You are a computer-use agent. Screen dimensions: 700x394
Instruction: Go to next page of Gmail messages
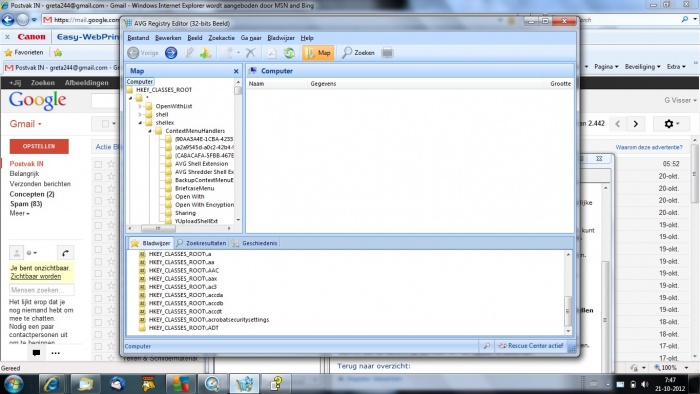pos(636,124)
